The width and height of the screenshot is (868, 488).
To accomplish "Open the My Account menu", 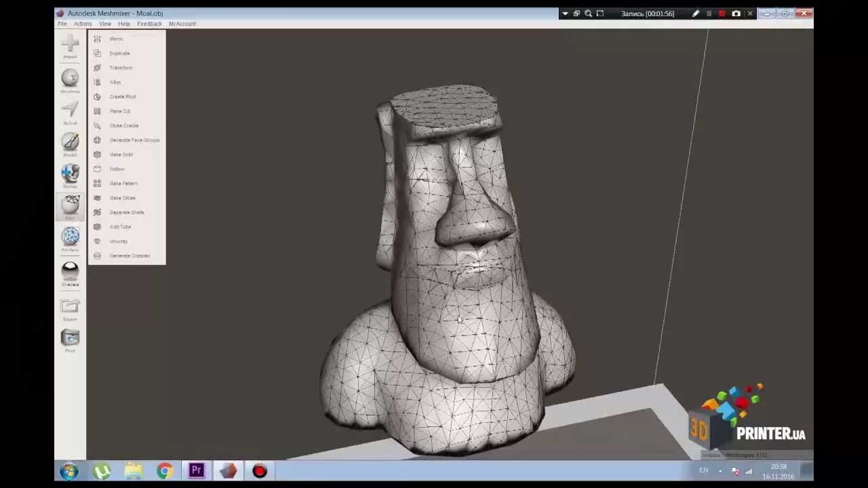I will (x=182, y=24).
